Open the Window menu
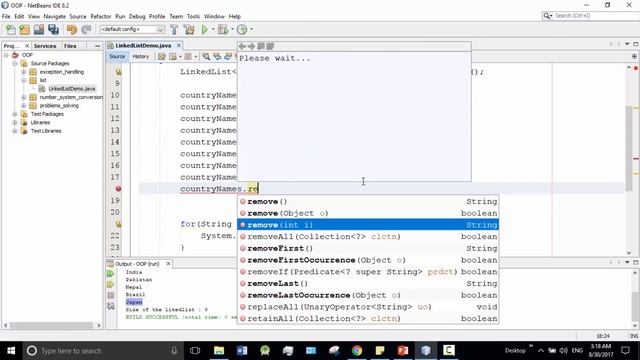The width and height of the screenshot is (640, 360). 214,16
